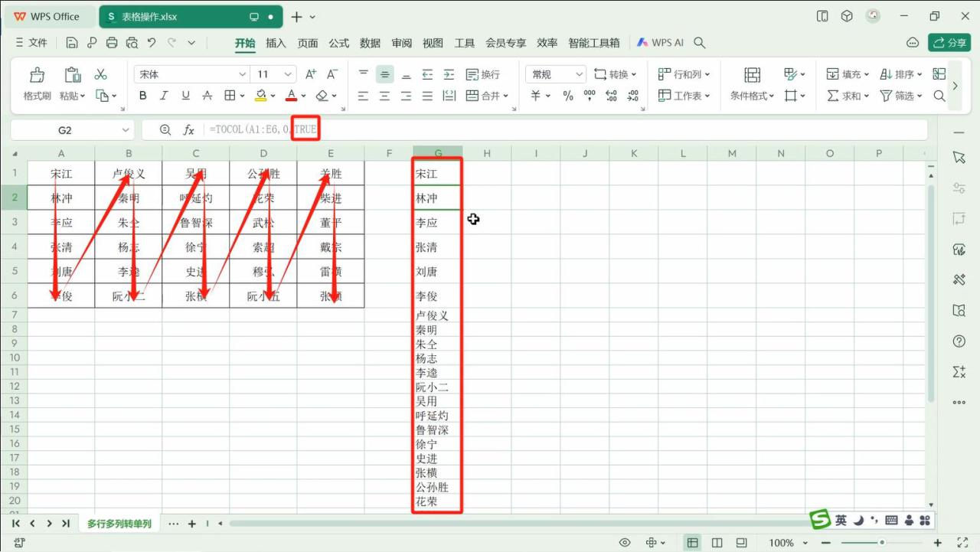Viewport: 980px width, 552px height.
Task: Open the 公式 (Formulas) ribbon tab
Action: click(339, 43)
